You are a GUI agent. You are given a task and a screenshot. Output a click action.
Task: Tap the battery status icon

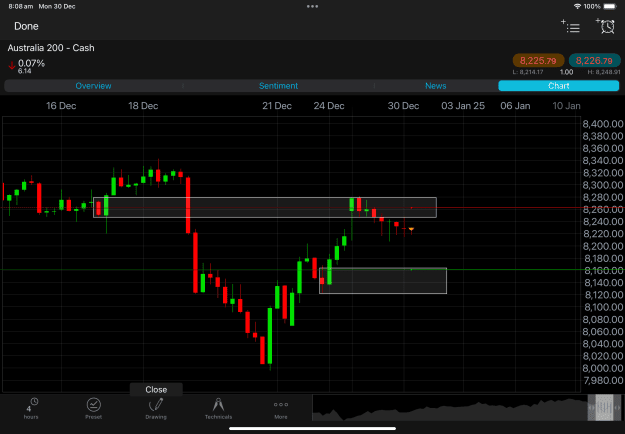(x=610, y=6)
